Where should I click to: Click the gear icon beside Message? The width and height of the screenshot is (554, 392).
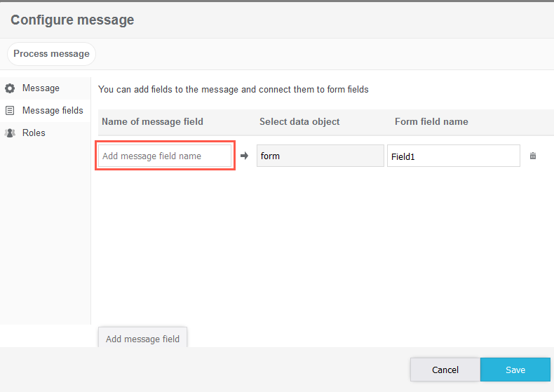click(10, 88)
